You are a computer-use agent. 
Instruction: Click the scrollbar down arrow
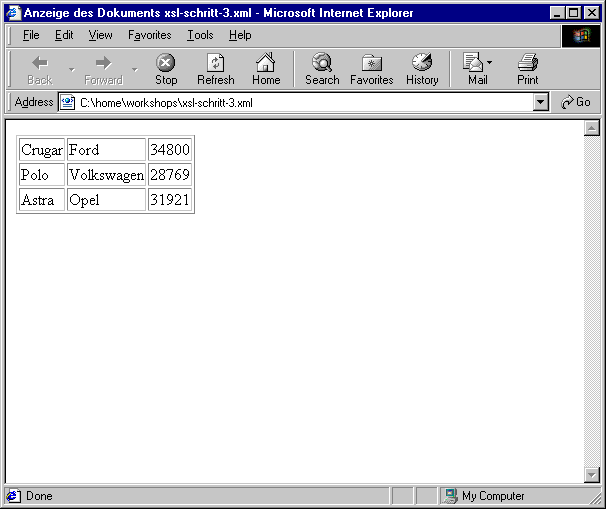[x=591, y=475]
